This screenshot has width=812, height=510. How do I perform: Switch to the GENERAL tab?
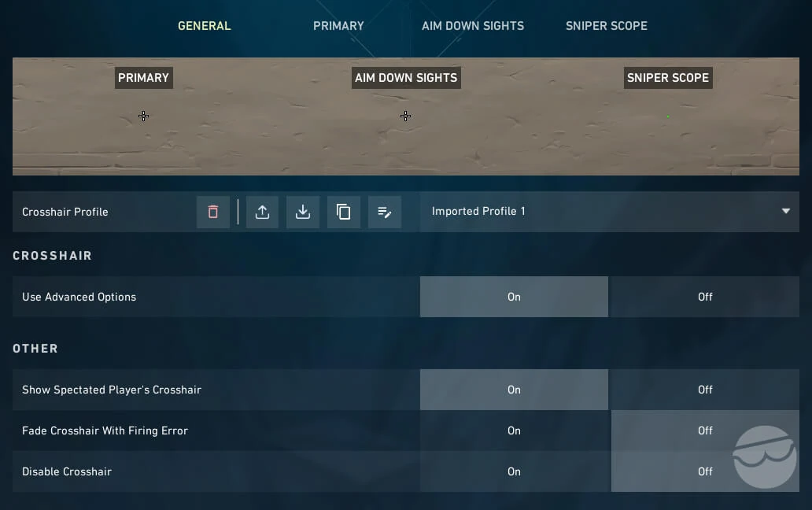point(204,26)
